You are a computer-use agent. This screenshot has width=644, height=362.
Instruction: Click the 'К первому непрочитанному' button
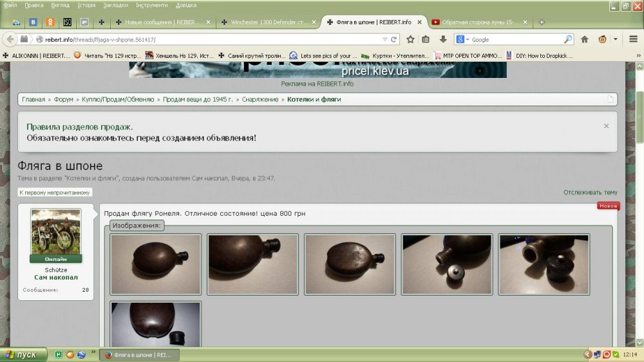[x=55, y=193]
